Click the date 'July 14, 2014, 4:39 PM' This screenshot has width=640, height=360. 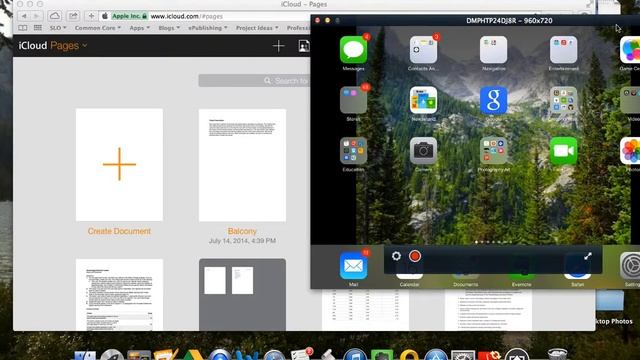coord(242,241)
